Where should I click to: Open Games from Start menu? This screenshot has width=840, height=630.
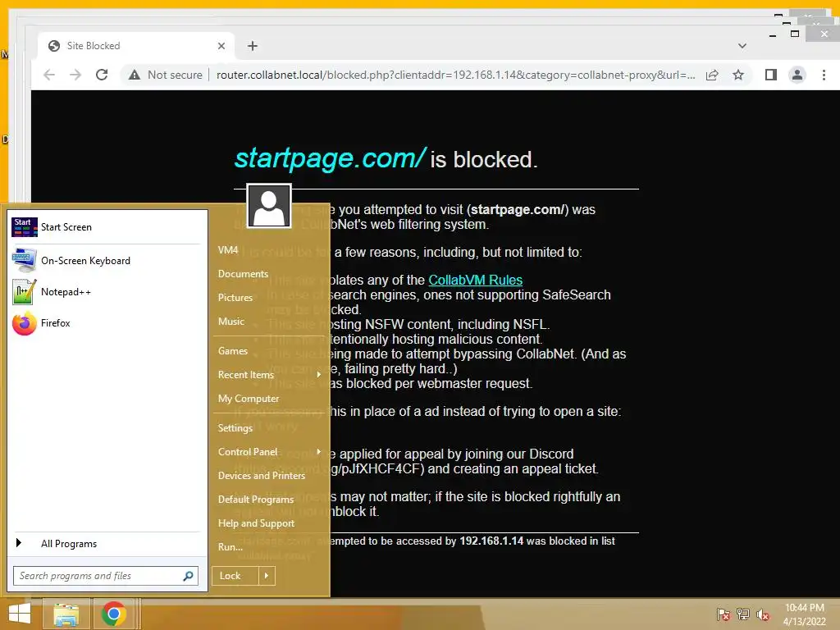click(233, 351)
